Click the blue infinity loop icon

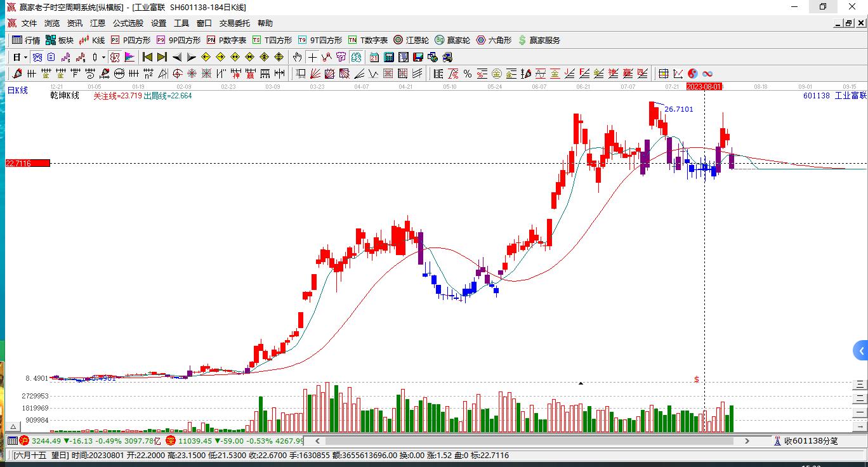tap(707, 74)
